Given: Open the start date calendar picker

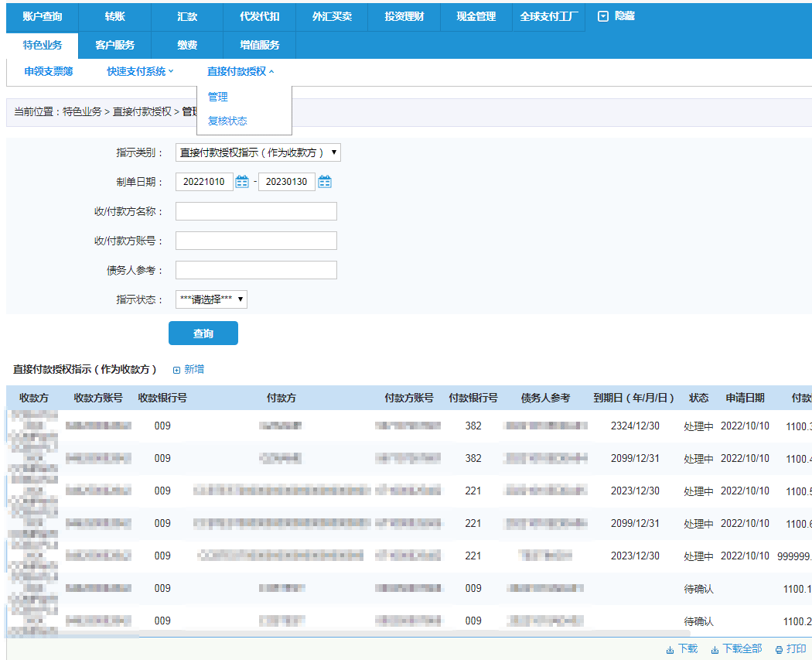Looking at the screenshot, I should pos(242,182).
